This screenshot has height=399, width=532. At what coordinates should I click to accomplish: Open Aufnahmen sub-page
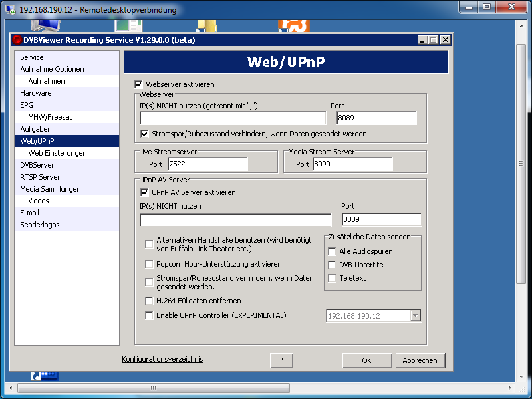click(67, 81)
